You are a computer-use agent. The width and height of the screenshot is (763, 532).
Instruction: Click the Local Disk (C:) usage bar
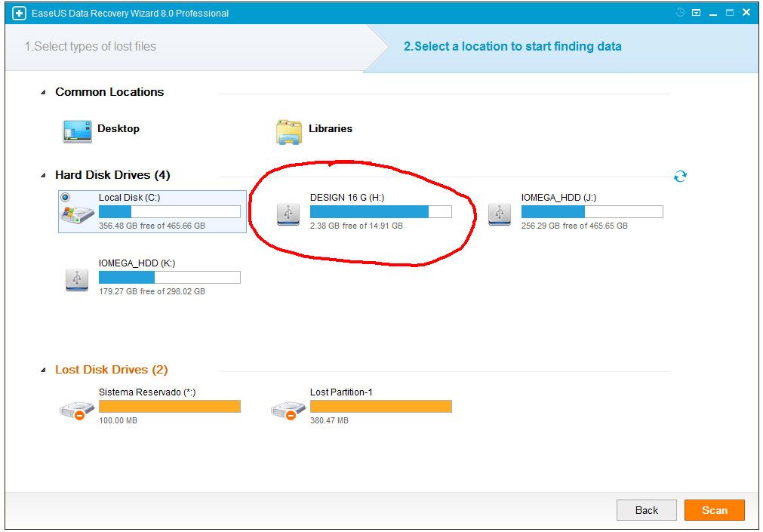point(169,212)
